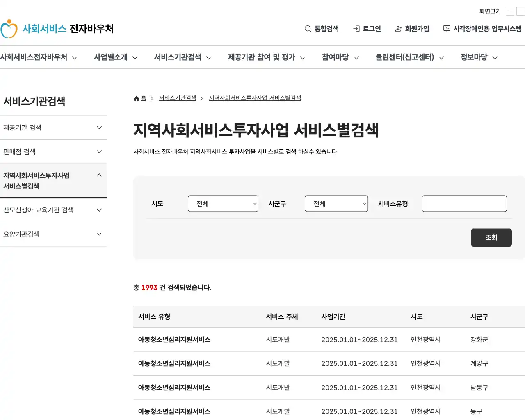Click inside the 서비스유형 input field

click(x=464, y=203)
